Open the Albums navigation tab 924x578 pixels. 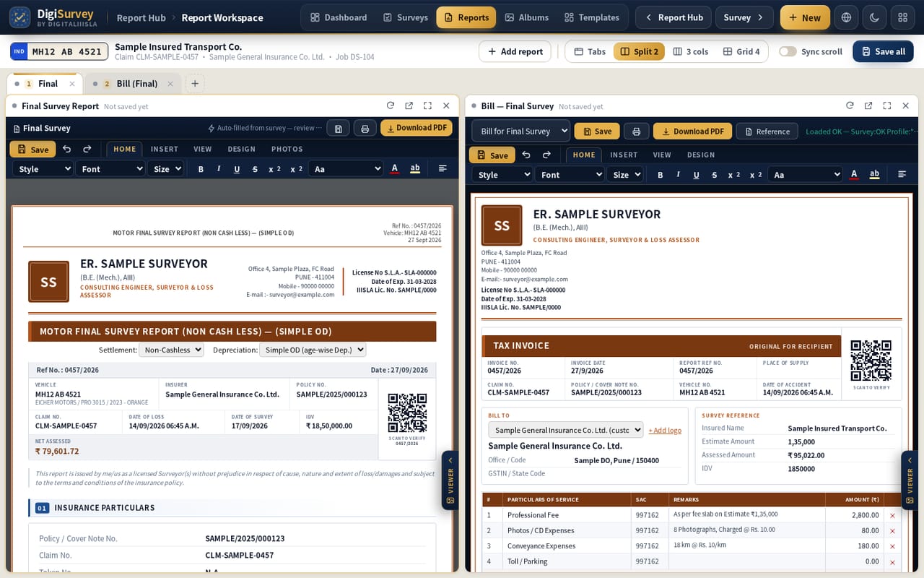(x=526, y=17)
